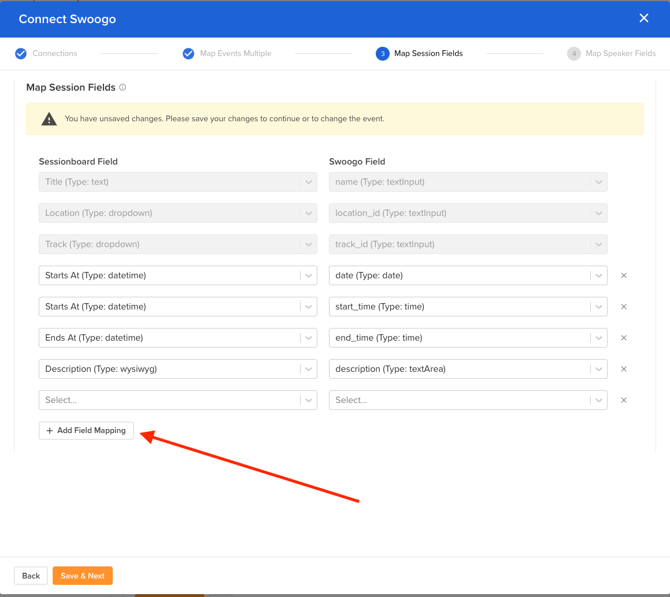The height and width of the screenshot is (597, 670).
Task: Click the unsaved changes warning text
Action: (x=224, y=119)
